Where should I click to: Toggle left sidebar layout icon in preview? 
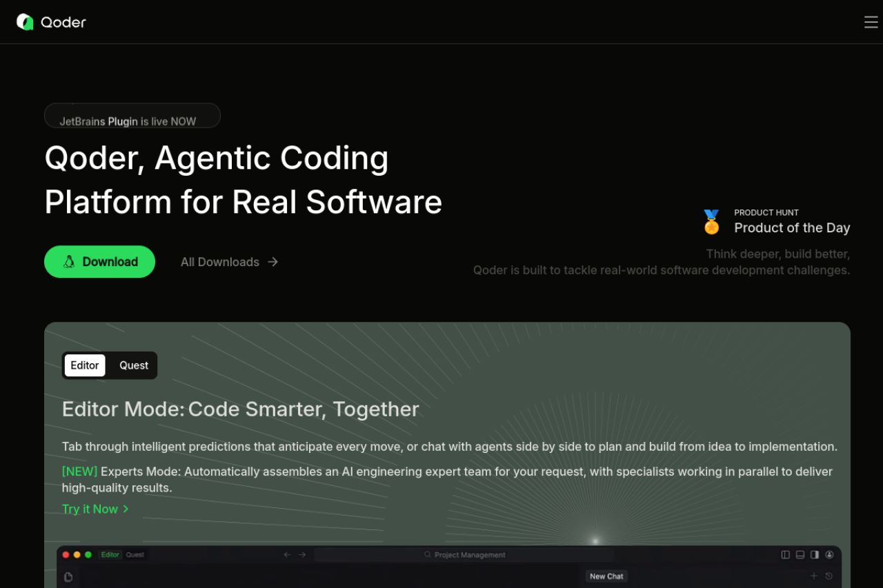[x=785, y=555]
